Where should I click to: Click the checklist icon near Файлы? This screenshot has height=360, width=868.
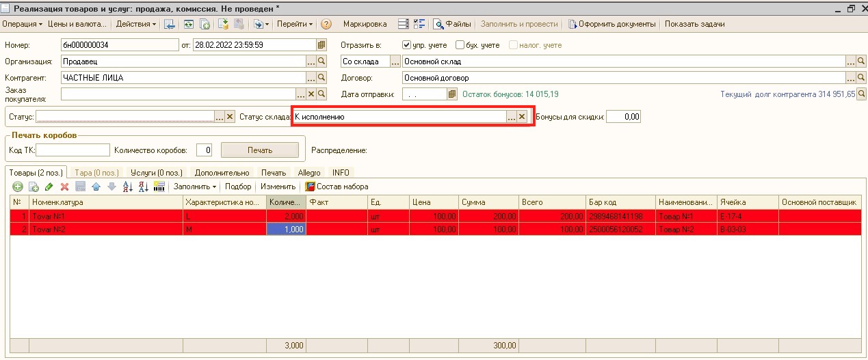(x=419, y=24)
